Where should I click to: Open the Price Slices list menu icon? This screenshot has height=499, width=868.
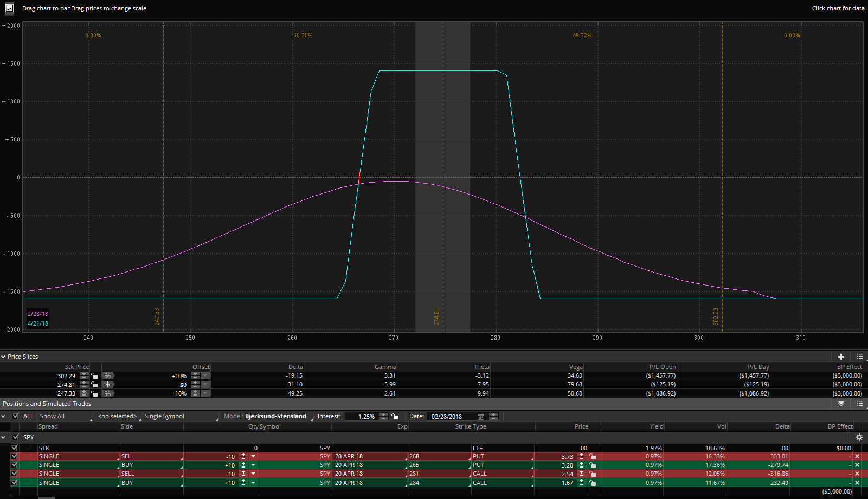pos(859,357)
